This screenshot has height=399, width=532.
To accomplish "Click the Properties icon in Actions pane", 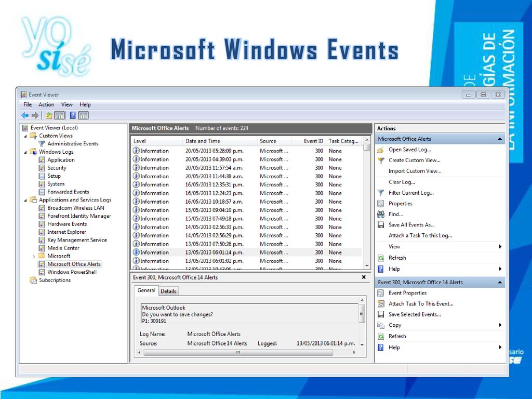I will pyautogui.click(x=381, y=204).
